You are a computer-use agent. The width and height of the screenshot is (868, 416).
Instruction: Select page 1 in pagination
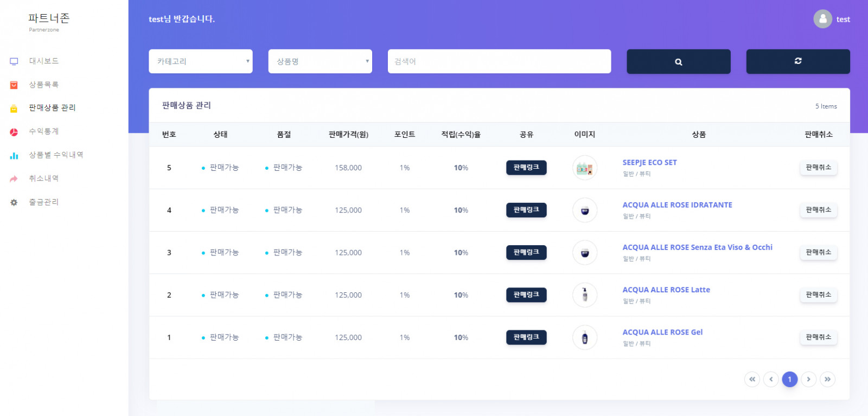(x=789, y=379)
